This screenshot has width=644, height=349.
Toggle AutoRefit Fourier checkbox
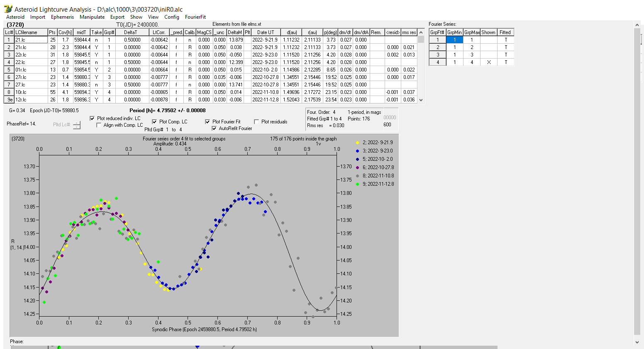(x=214, y=128)
